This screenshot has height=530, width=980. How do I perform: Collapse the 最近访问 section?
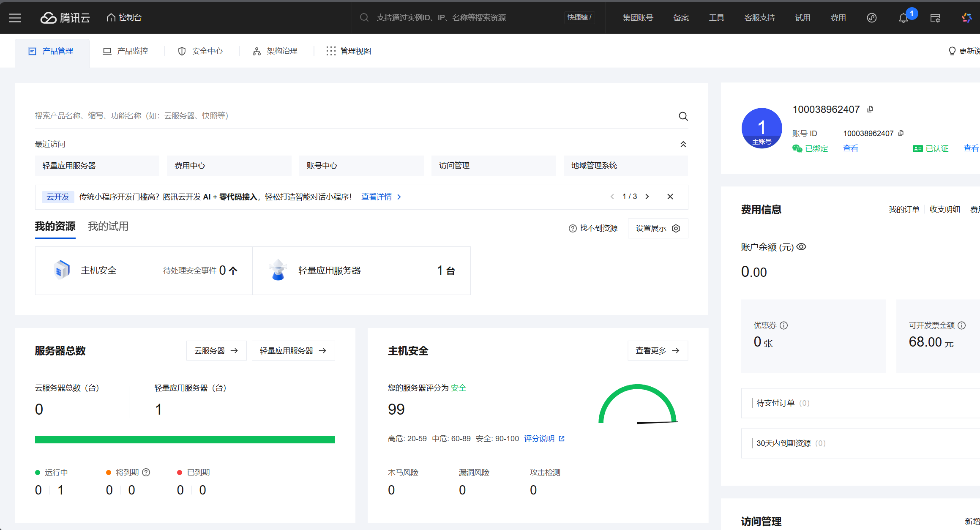click(683, 145)
